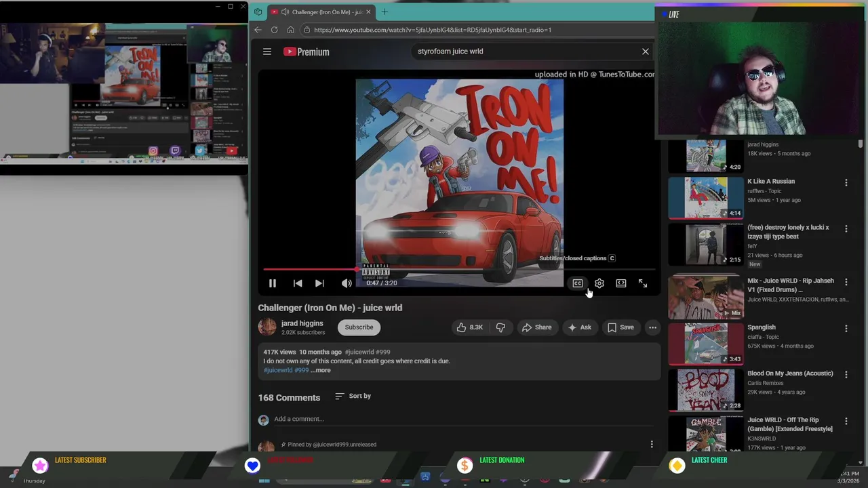The height and width of the screenshot is (488, 868).
Task: Open jarad higgins channel name link
Action: (x=302, y=323)
